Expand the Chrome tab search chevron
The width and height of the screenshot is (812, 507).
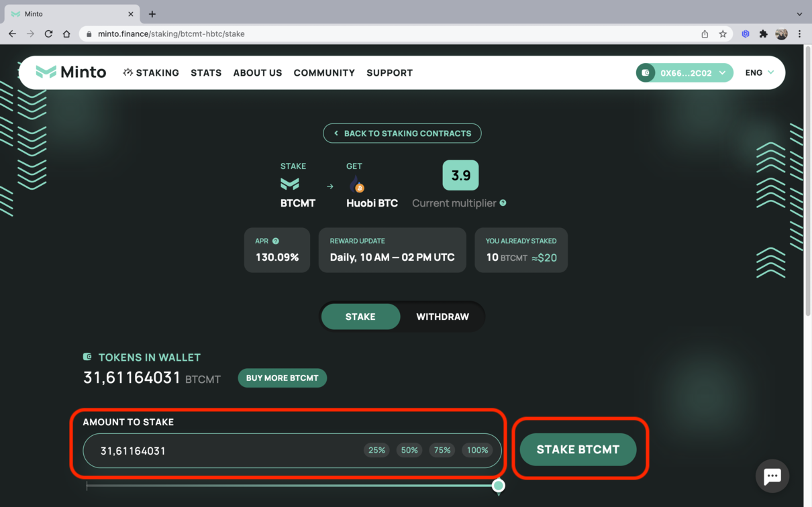tap(799, 14)
